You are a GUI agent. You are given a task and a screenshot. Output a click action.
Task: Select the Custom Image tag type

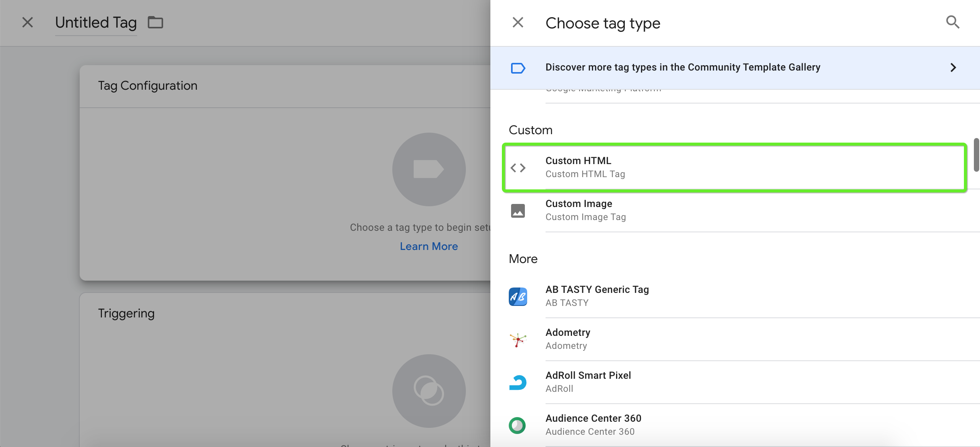tap(735, 210)
